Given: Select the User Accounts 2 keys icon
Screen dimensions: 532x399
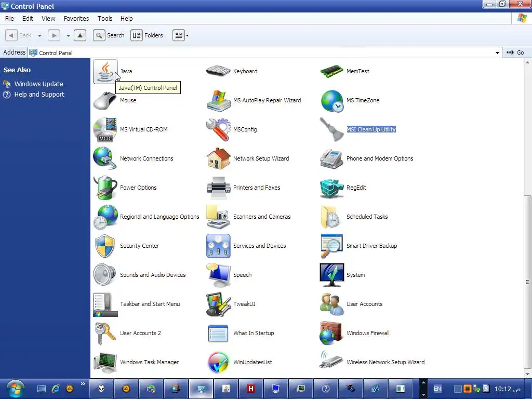Looking at the screenshot, I should [x=105, y=333].
